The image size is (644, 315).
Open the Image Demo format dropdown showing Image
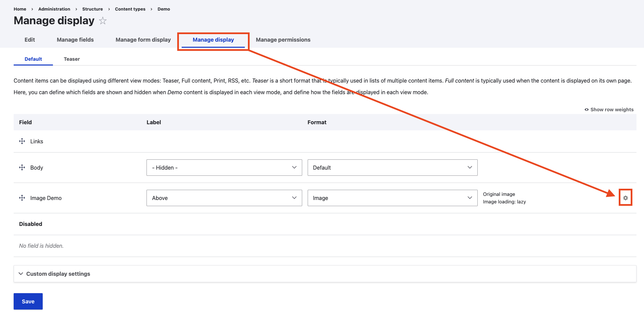click(392, 198)
